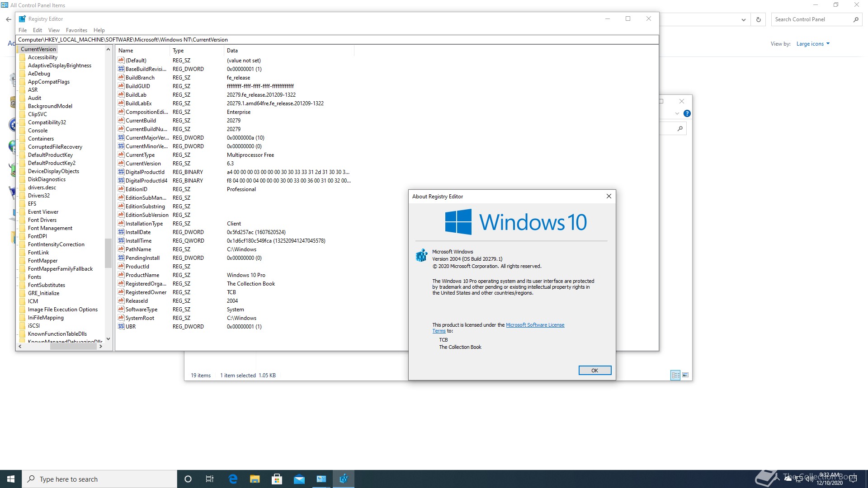This screenshot has height=488, width=868.
Task: Select the DigitalProductId binary value icon
Action: 121,172
